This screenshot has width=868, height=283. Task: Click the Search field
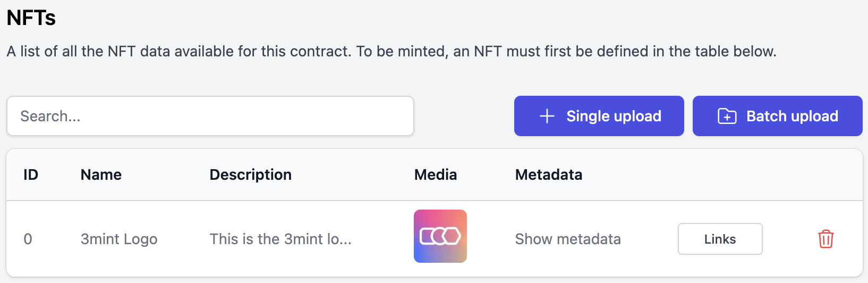[x=210, y=116]
